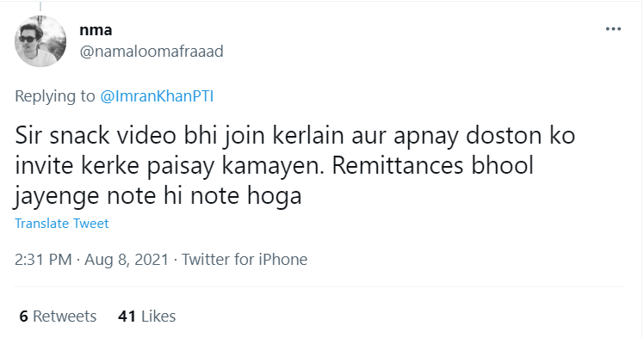The height and width of the screenshot is (338, 644).
Task: Click the display name nma
Action: click(96, 30)
